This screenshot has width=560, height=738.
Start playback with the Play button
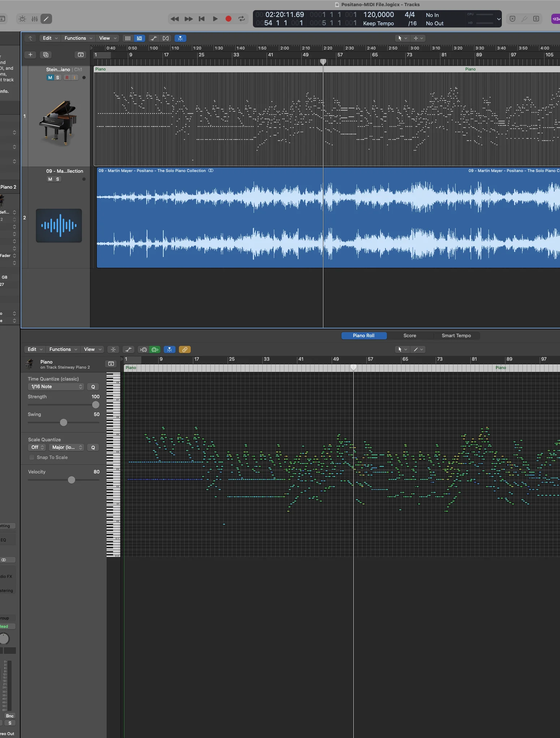[x=215, y=19]
